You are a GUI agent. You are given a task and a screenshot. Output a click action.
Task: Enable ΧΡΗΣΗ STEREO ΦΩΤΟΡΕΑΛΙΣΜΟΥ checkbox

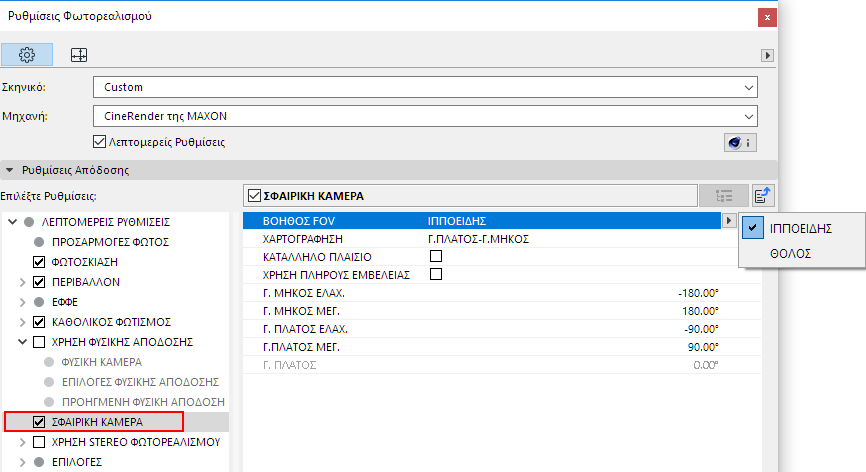(39, 442)
